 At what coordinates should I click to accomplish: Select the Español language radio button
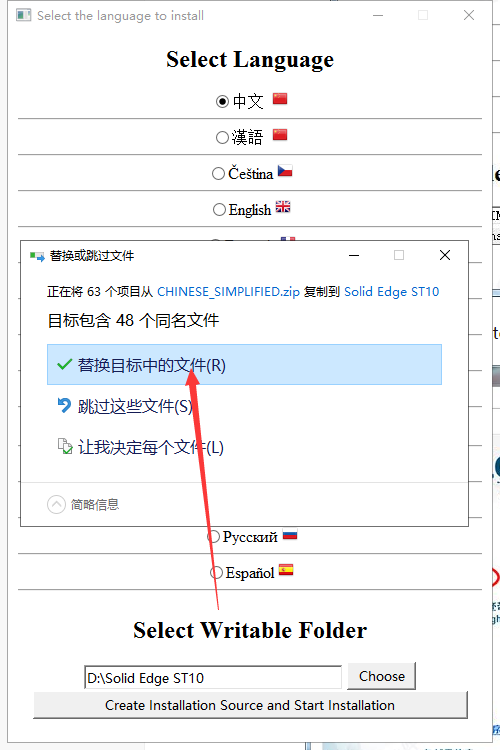pyautogui.click(x=217, y=573)
